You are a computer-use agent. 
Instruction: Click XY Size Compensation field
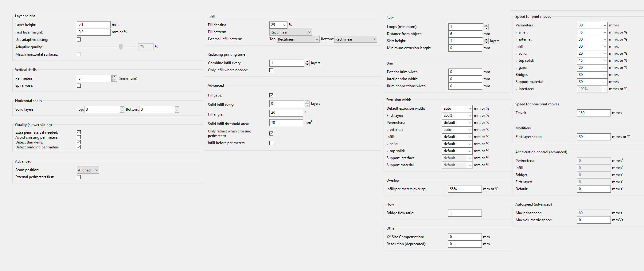point(465,237)
